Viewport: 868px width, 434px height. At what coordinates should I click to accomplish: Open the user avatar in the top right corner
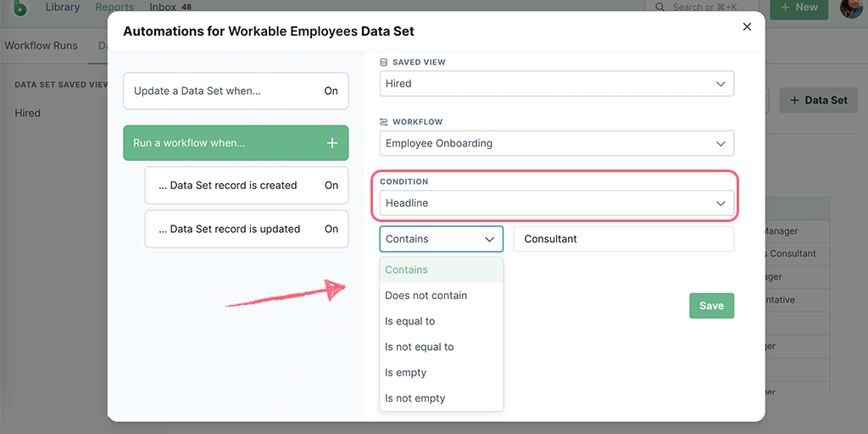tap(851, 8)
